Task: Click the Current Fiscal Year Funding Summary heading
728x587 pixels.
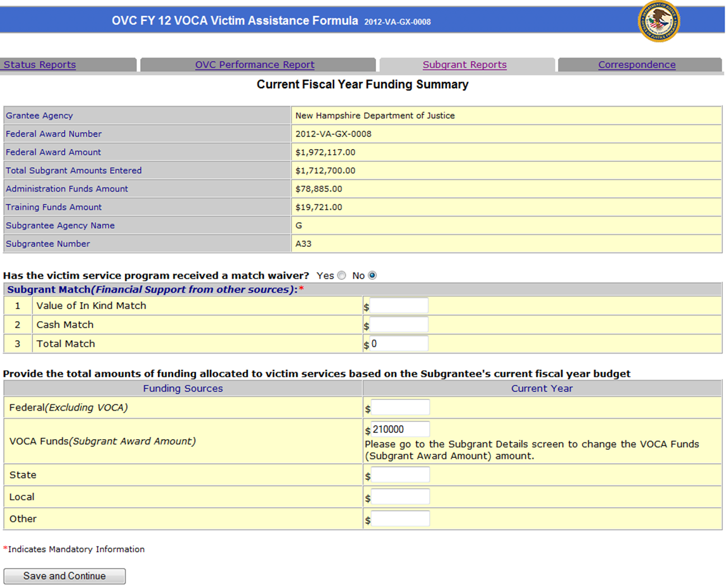Action: pos(363,84)
